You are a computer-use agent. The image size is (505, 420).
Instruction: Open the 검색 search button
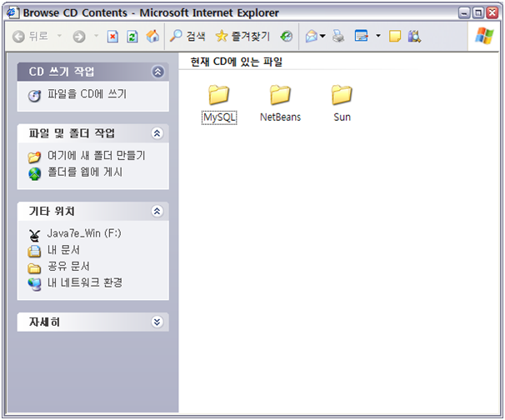tap(187, 36)
